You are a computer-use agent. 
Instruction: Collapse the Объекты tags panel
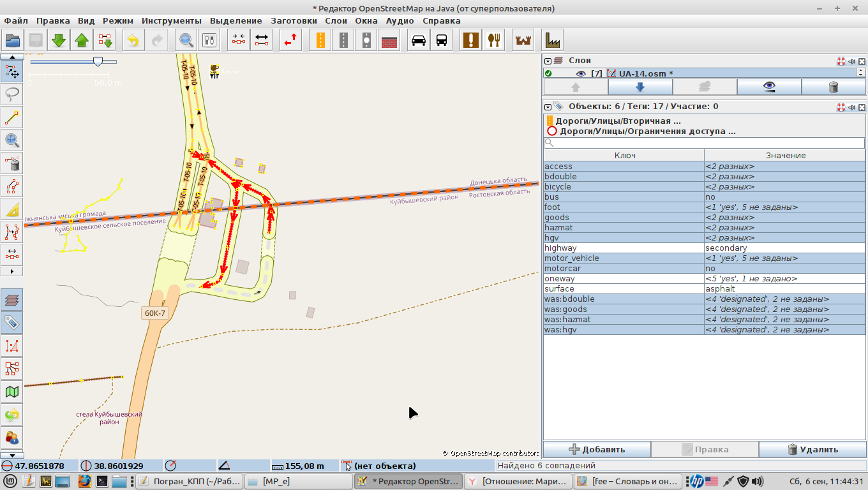(x=548, y=107)
